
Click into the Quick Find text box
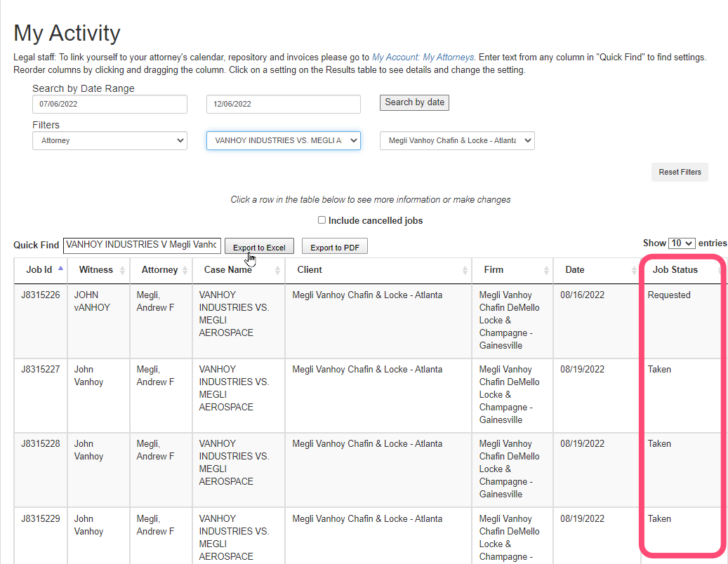click(x=142, y=245)
